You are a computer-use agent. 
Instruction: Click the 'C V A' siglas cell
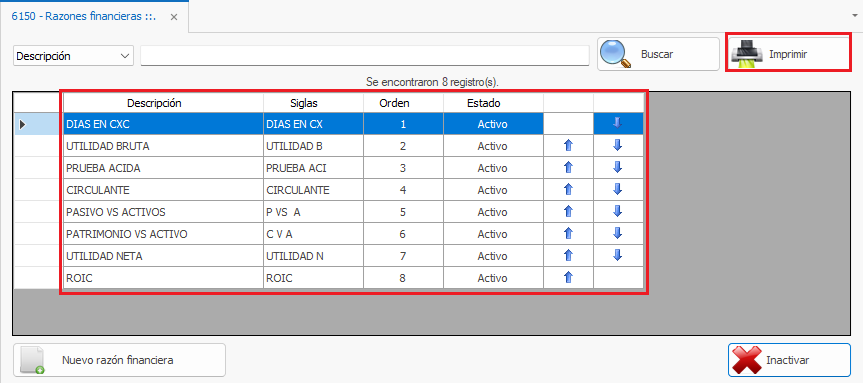coord(313,234)
